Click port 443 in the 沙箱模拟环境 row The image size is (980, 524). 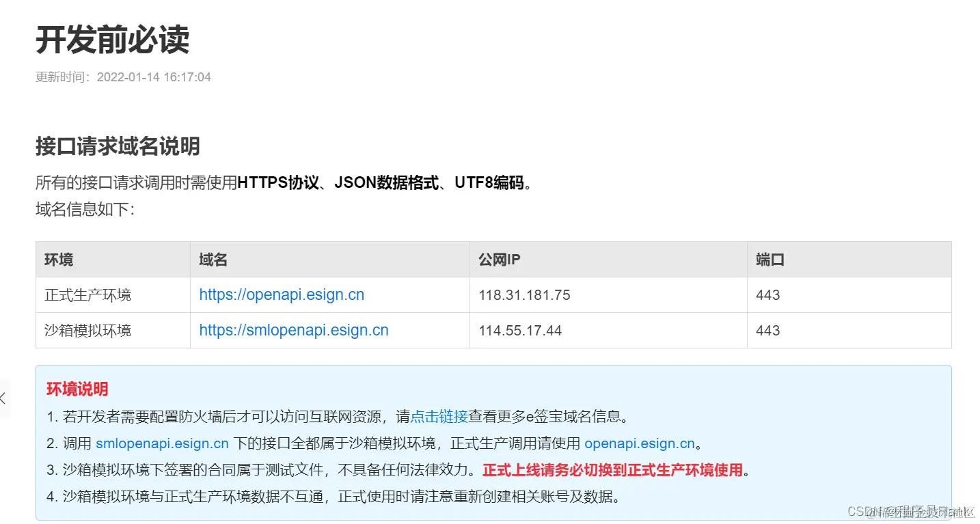tap(768, 331)
